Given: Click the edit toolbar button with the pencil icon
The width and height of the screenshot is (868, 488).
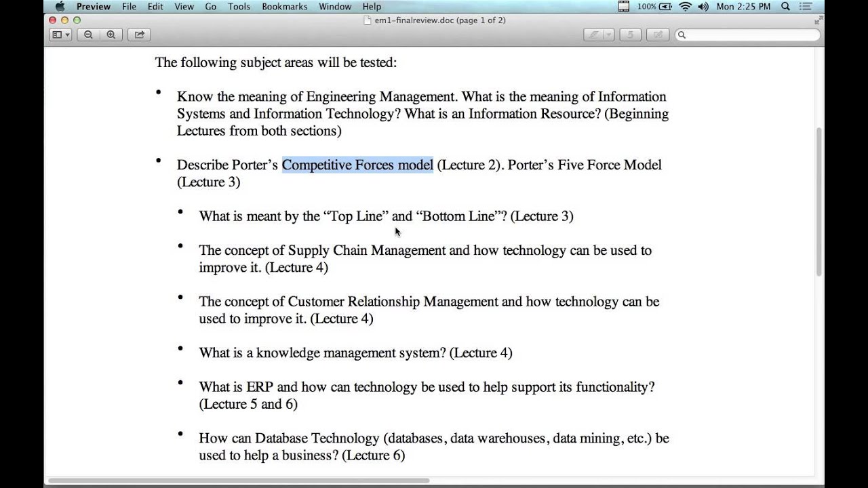Looking at the screenshot, I should click(x=658, y=35).
